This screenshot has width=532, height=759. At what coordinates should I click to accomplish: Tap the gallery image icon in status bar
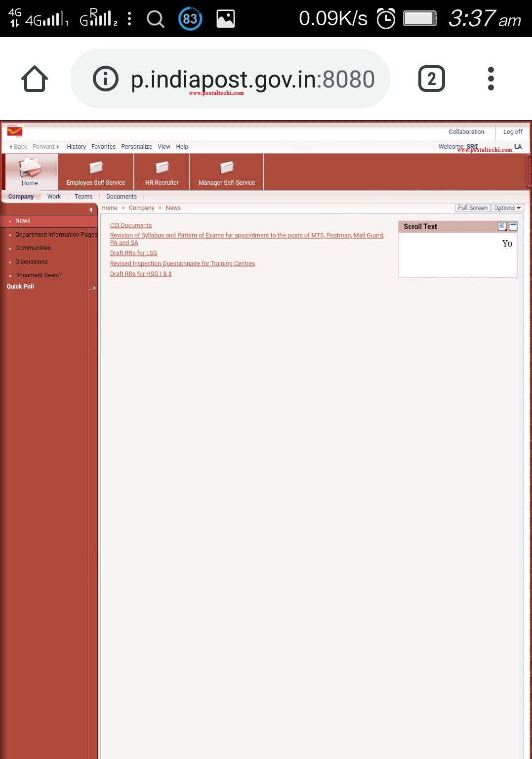(226, 19)
